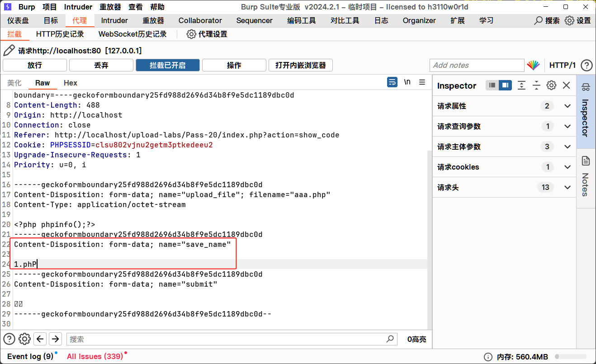Toggle line wrap icon in editor
Viewport: 596px width, 364px height.
(392, 82)
